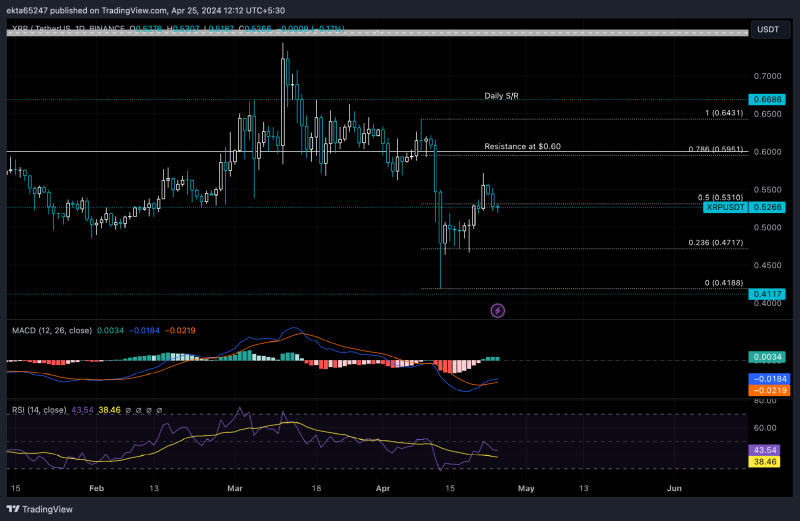Select the RSI (14, close) legend
This screenshot has height=521, width=800.
coord(40,411)
